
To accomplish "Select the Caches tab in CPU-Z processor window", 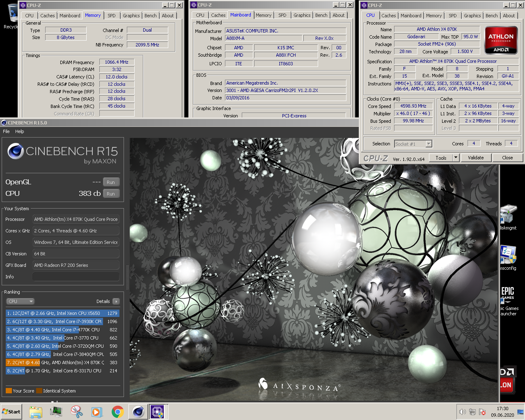I will 388,16.
